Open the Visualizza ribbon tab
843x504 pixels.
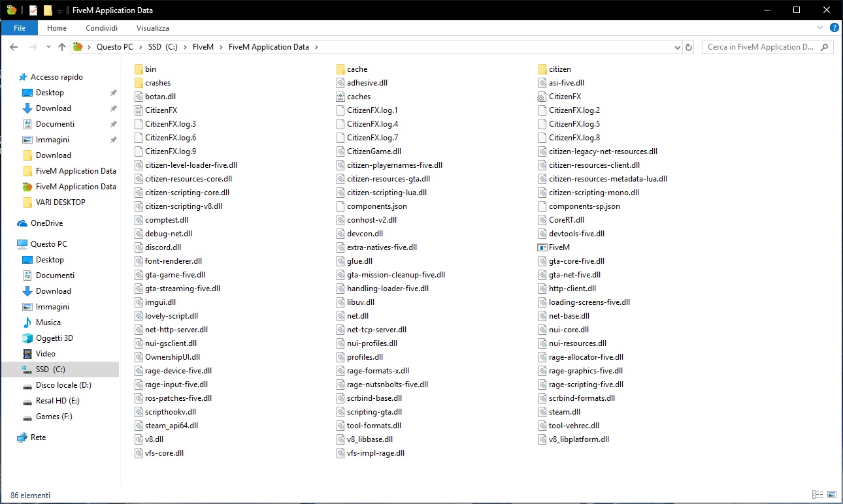tap(153, 28)
